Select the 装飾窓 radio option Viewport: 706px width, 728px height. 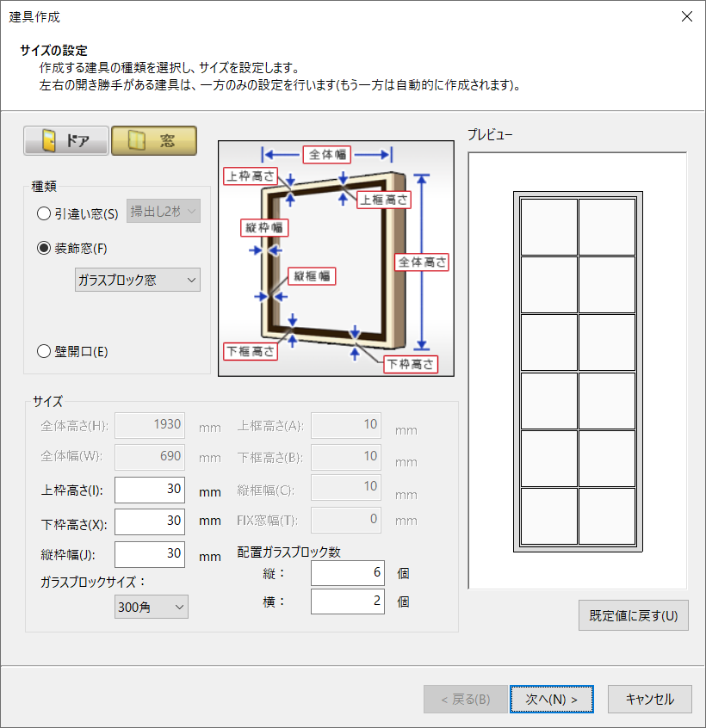pos(44,249)
